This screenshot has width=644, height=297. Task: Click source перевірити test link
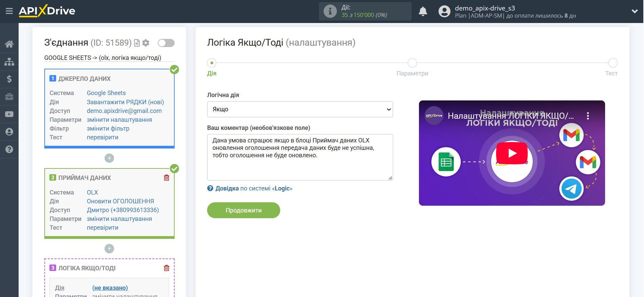click(103, 137)
